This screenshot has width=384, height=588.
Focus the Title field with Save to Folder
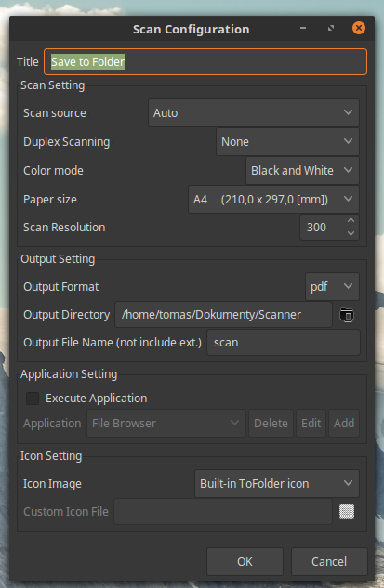(205, 61)
